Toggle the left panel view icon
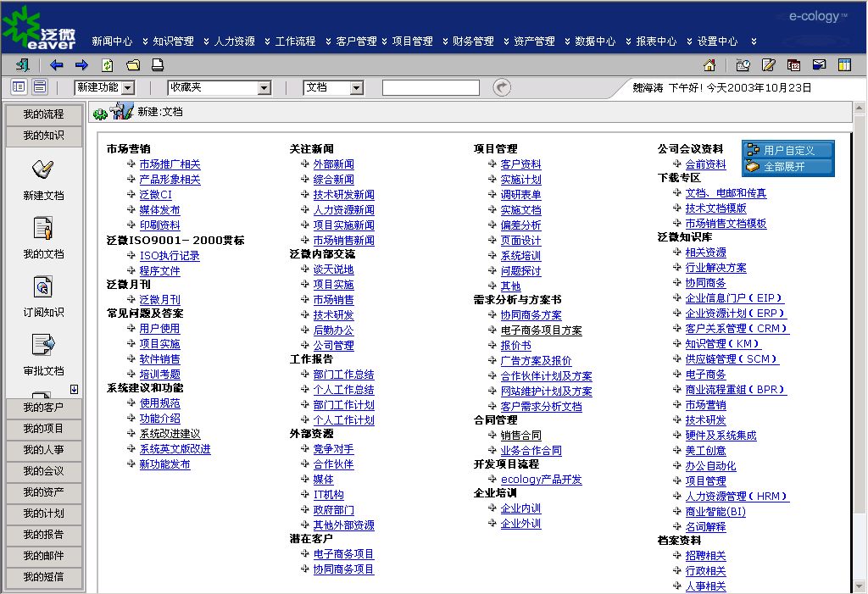 pos(19,87)
